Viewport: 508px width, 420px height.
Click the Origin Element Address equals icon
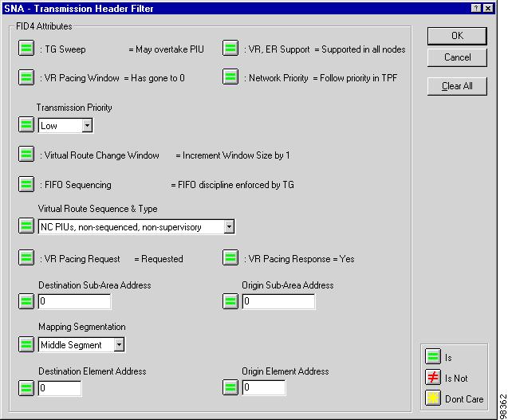coord(230,387)
